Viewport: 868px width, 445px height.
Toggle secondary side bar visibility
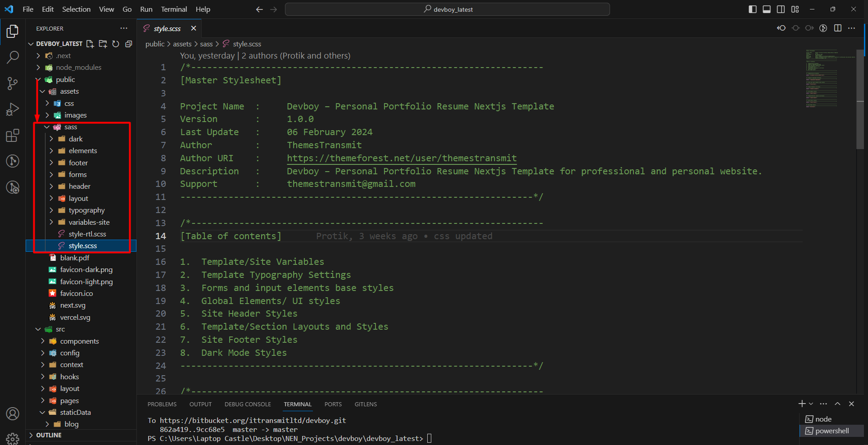[781, 9]
